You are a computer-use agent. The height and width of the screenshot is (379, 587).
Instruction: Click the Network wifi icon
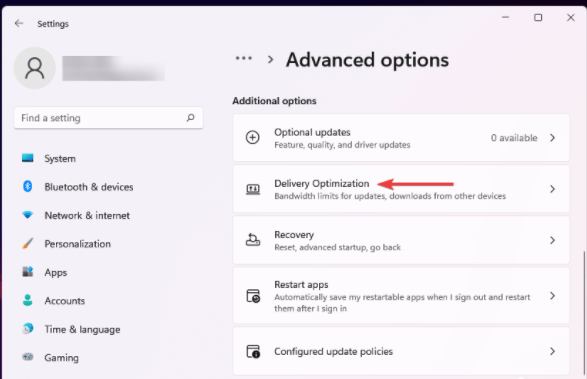tap(28, 215)
